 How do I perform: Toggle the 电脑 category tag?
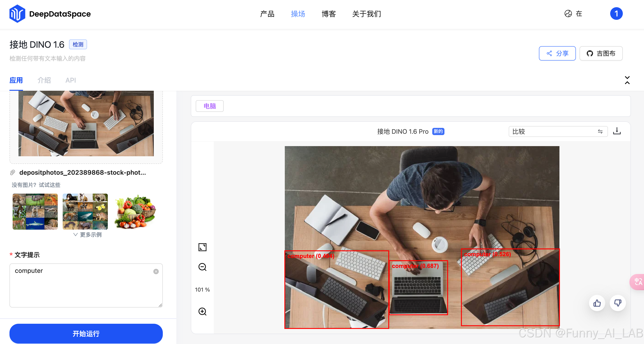(x=209, y=106)
